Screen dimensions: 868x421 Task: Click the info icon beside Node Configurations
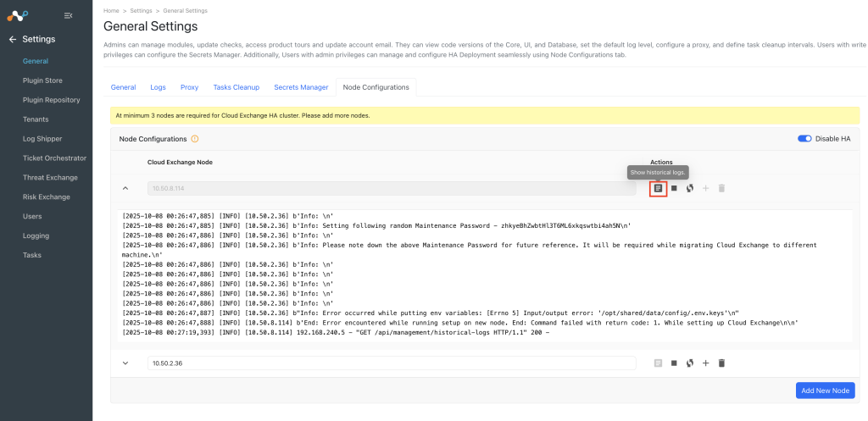(195, 139)
